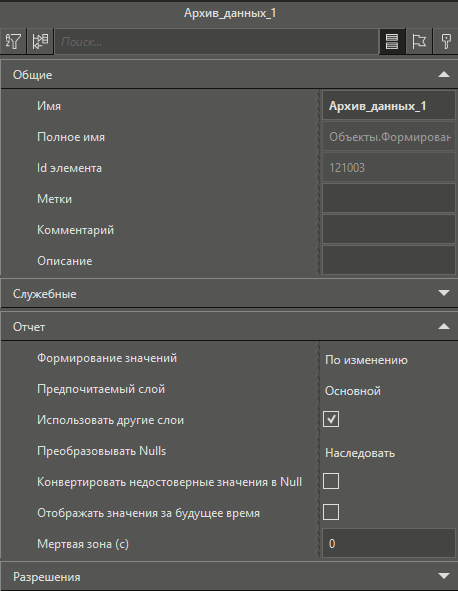This screenshot has height=591, width=458.
Task: Expand the Разрешения section
Action: tap(229, 576)
